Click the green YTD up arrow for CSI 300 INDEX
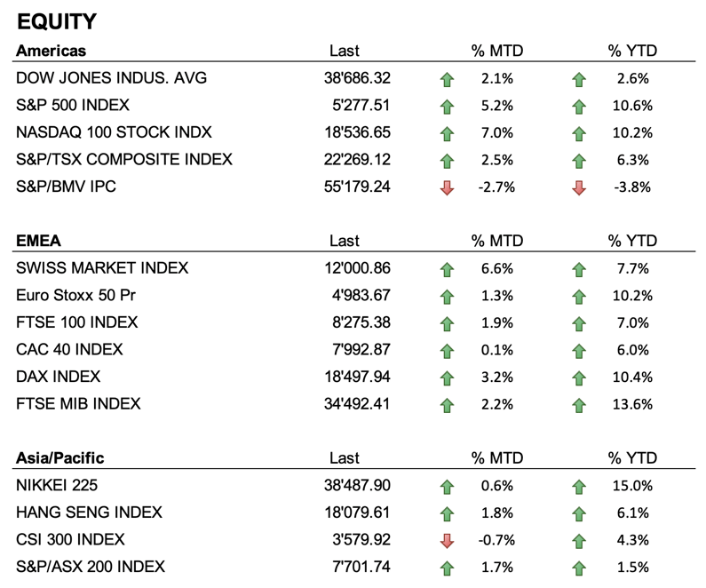Viewport: 706px width, 588px height. 579,541
